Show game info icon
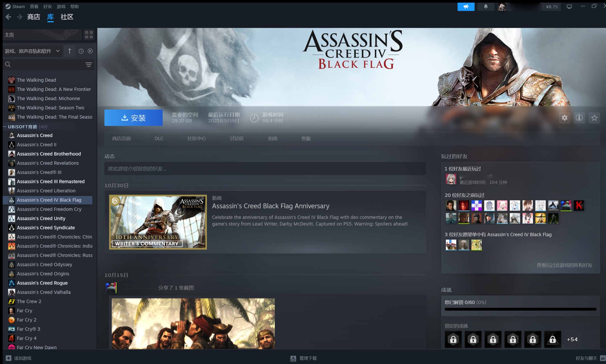This screenshot has height=364, width=606. (x=579, y=118)
